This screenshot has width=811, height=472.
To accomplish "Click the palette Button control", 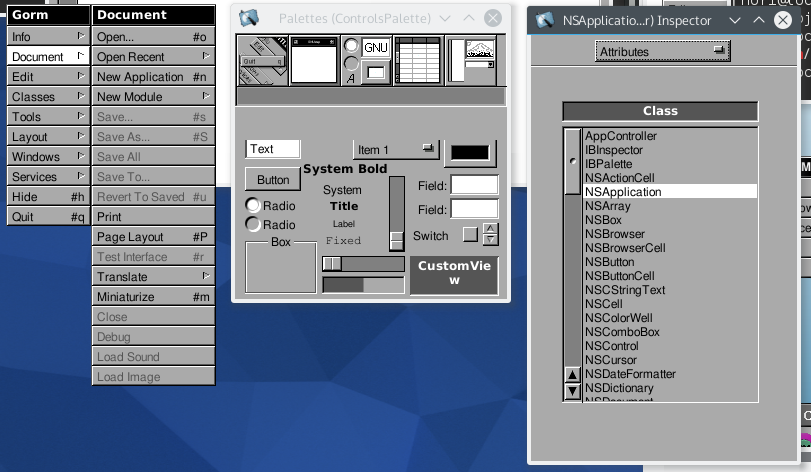I will click(273, 179).
